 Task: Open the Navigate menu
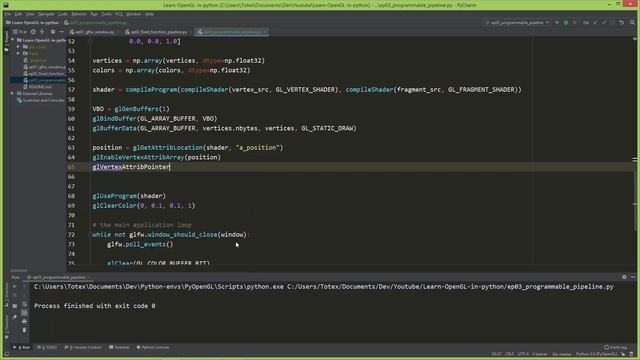pos(46,14)
